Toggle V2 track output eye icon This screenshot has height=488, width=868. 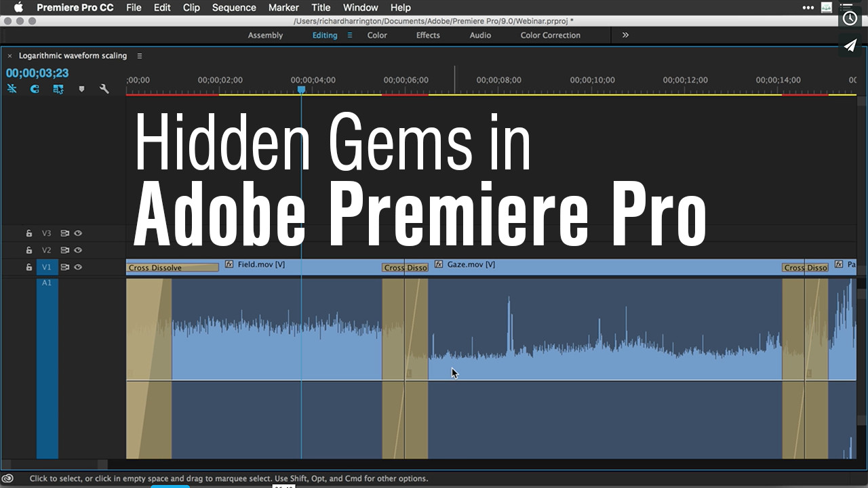click(78, 250)
